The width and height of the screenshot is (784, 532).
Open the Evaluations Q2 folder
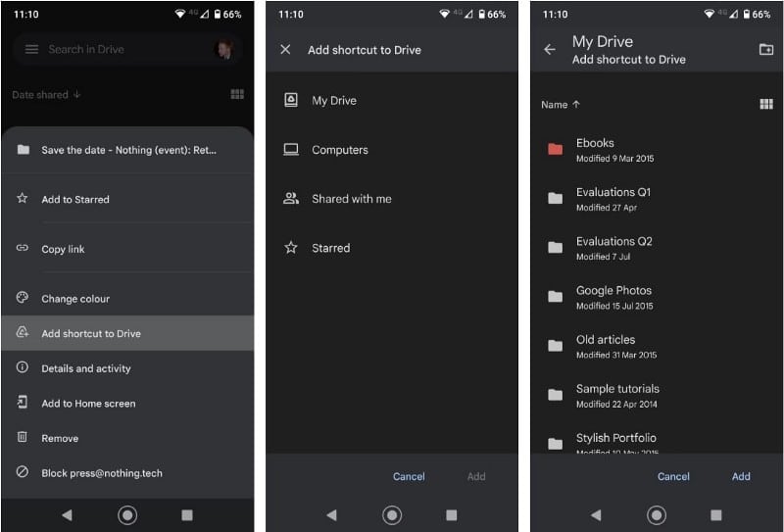tap(657, 248)
